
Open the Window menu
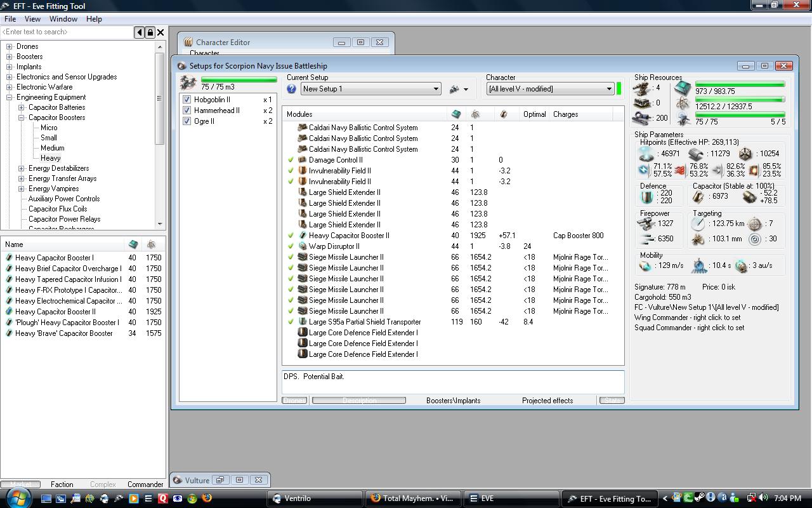[x=63, y=19]
